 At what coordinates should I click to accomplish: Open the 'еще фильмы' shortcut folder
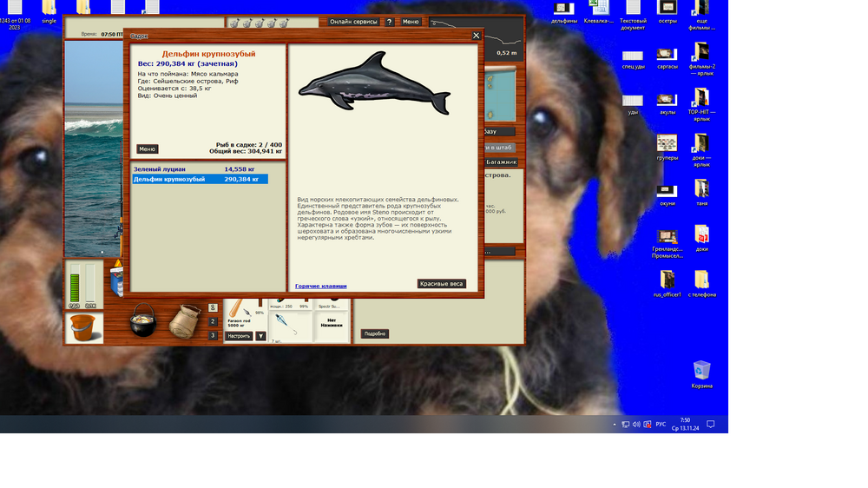click(701, 16)
